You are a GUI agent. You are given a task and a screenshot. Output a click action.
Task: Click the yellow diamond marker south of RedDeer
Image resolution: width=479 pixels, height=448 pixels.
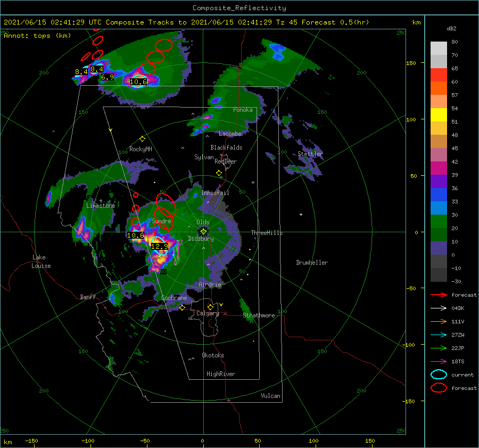click(219, 173)
